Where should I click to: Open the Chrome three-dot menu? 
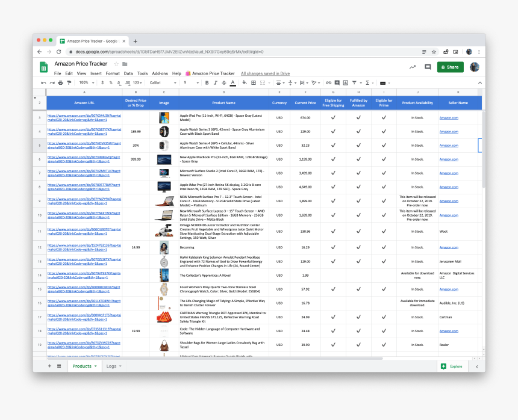(479, 52)
